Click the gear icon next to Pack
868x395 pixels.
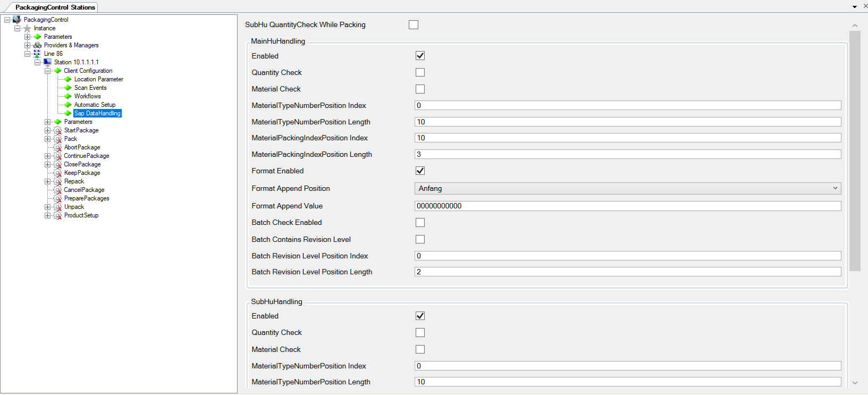57,139
